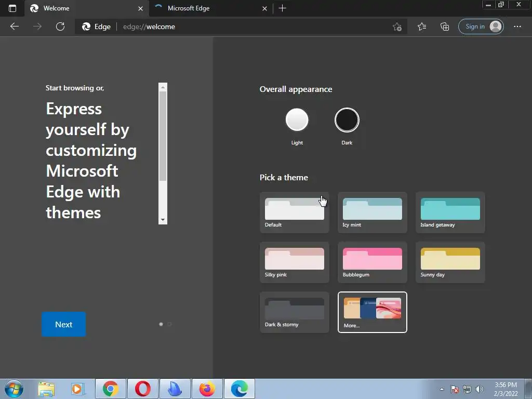Close the Welcome tab

pos(140,8)
